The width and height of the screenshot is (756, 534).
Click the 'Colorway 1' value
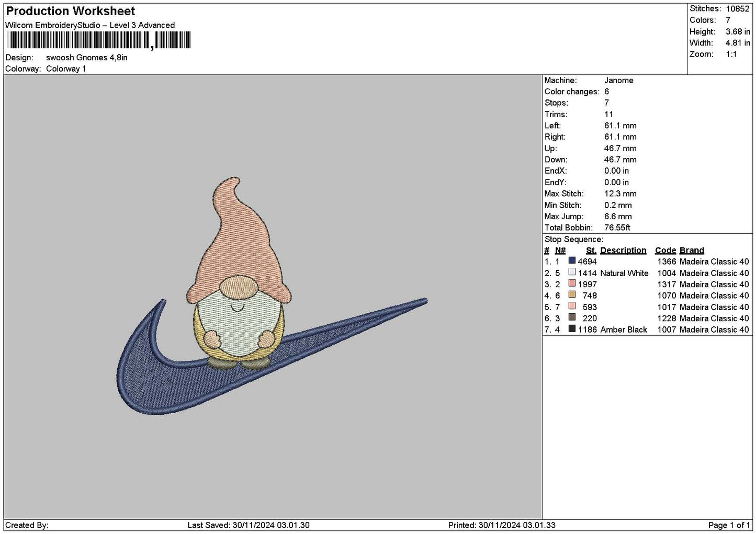66,69
